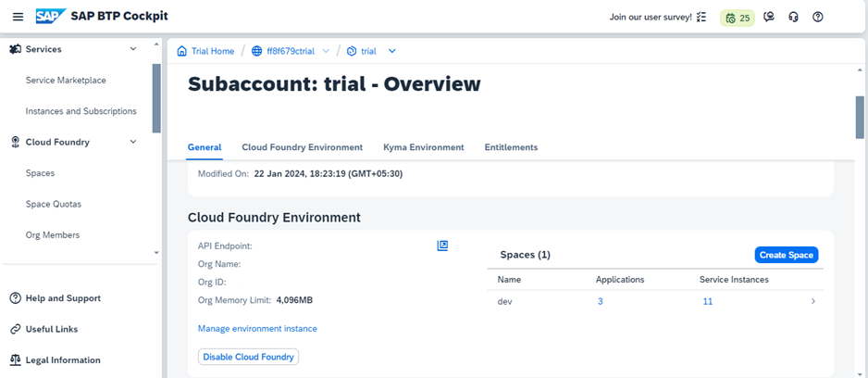Click the Help and Support icon
Viewport: 868px width, 378px height.
[x=16, y=298]
